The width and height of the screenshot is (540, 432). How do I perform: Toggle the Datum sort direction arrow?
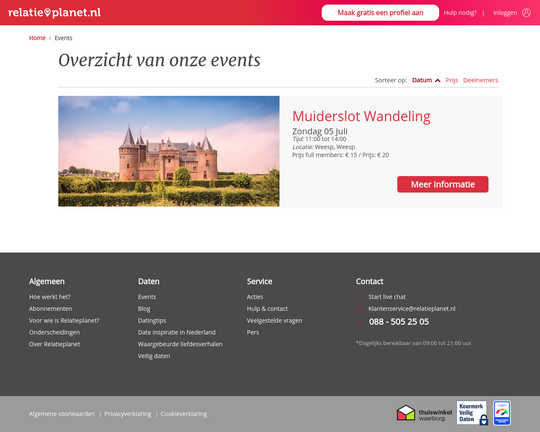[438, 81]
